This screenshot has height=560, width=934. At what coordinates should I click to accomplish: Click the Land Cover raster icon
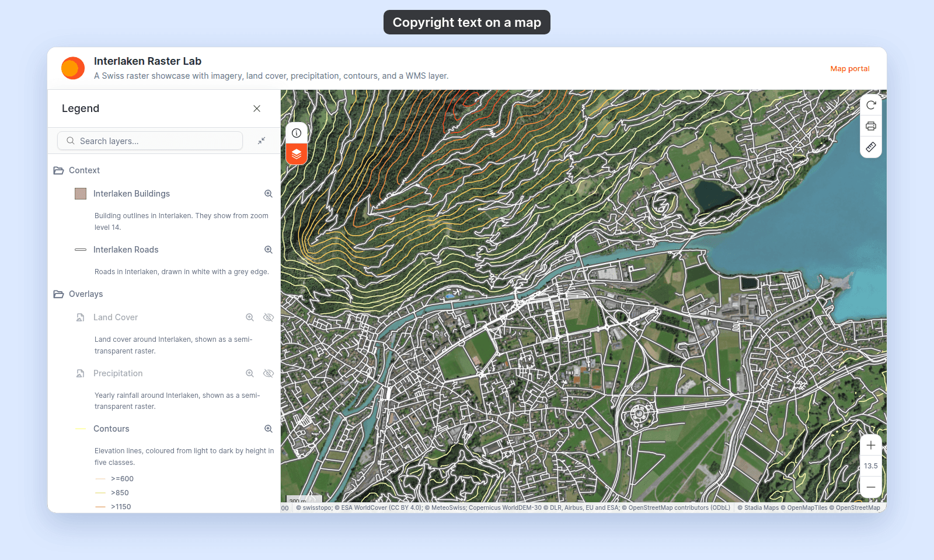click(x=81, y=317)
